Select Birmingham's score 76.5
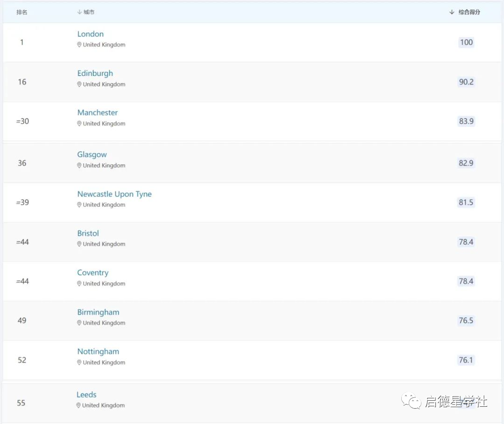 point(466,320)
